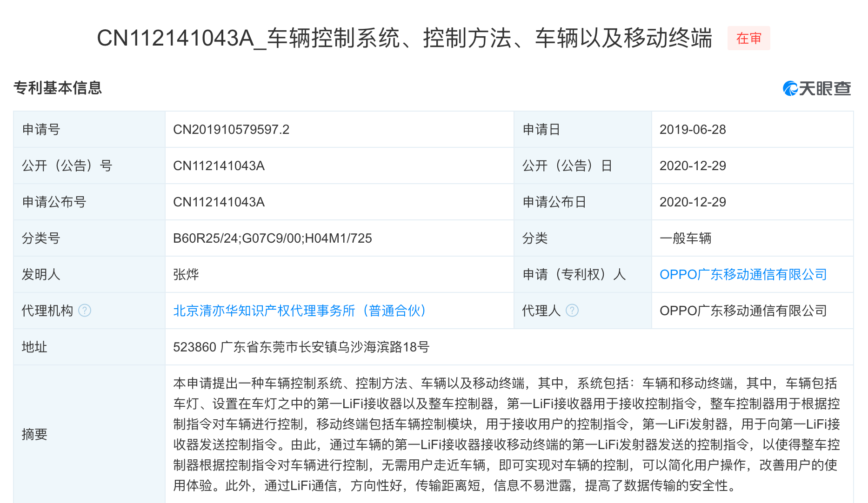Click the 申请（专利权）人 label cell
The height and width of the screenshot is (503, 868).
(x=583, y=274)
